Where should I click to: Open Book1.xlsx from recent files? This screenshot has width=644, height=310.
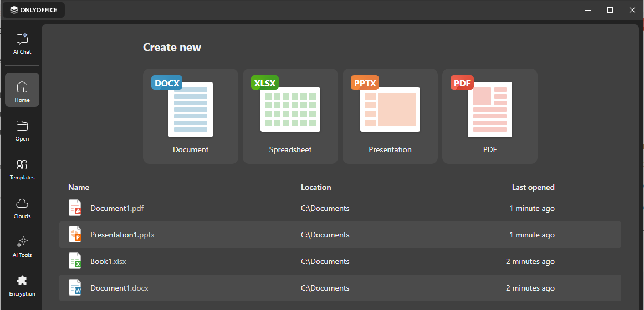coord(340,261)
